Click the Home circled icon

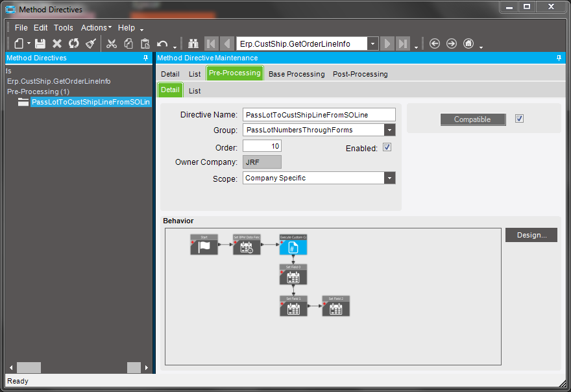coord(468,43)
